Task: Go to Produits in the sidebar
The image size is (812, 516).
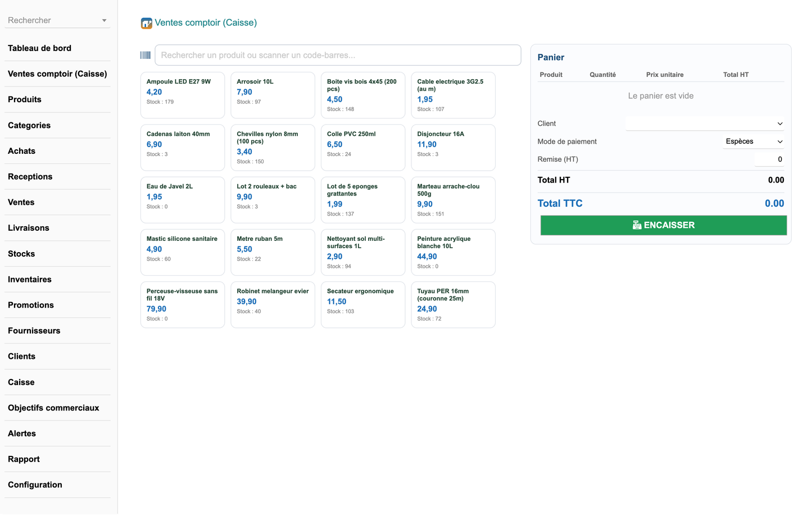Action: click(57, 99)
